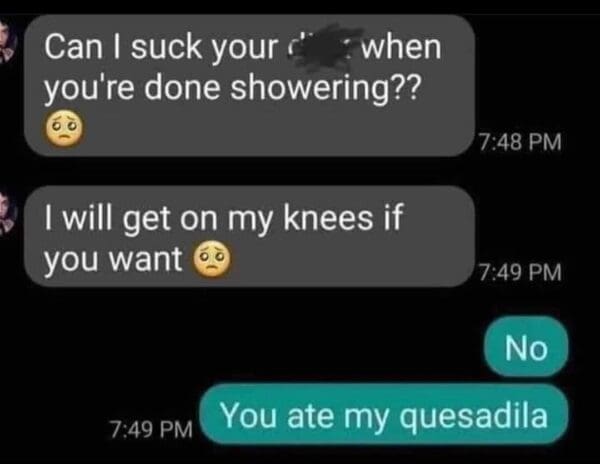This screenshot has height=464, width=600.
Task: Click the 7:49 PM timestamp beside quesadila reply
Action: (x=151, y=429)
